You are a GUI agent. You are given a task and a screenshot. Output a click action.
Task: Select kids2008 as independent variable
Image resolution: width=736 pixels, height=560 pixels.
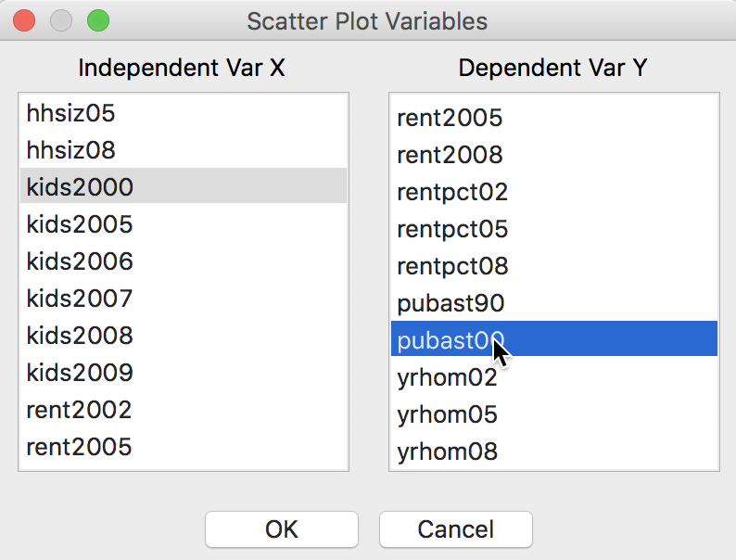(x=183, y=335)
